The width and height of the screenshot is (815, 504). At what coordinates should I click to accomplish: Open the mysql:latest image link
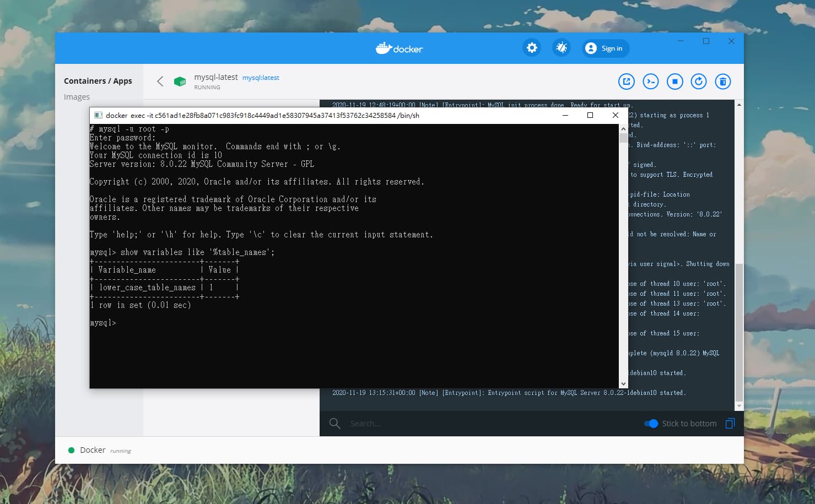pos(261,78)
